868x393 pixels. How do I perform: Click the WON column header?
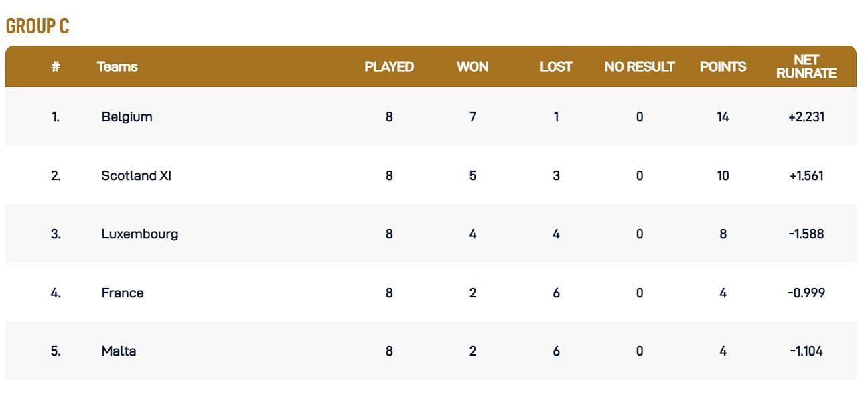(x=473, y=66)
